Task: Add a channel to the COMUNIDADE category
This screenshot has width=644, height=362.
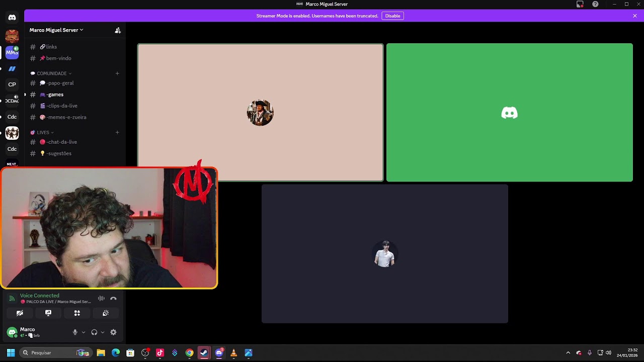Action: point(117,73)
